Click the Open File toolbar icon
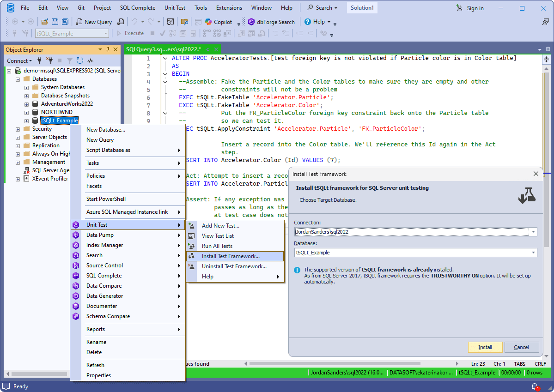The image size is (554, 392). [x=44, y=22]
